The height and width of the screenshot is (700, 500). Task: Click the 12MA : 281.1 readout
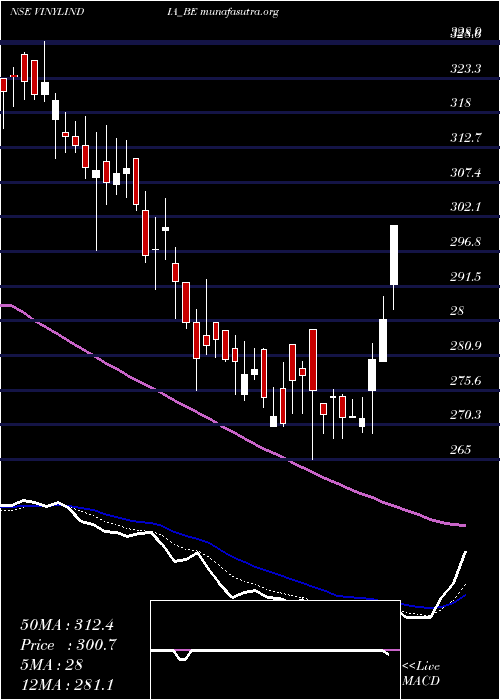pos(66,684)
